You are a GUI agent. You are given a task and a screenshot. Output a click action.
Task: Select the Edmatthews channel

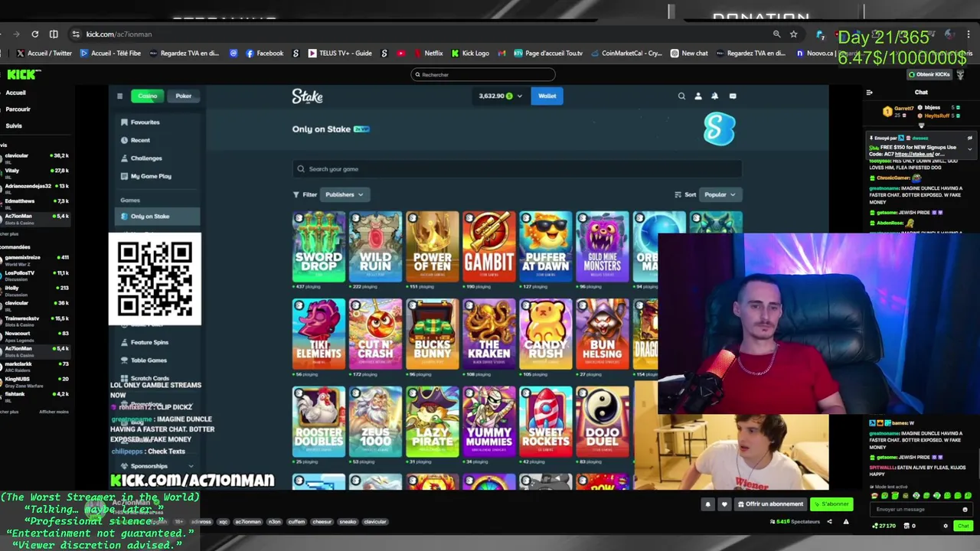tap(36, 202)
